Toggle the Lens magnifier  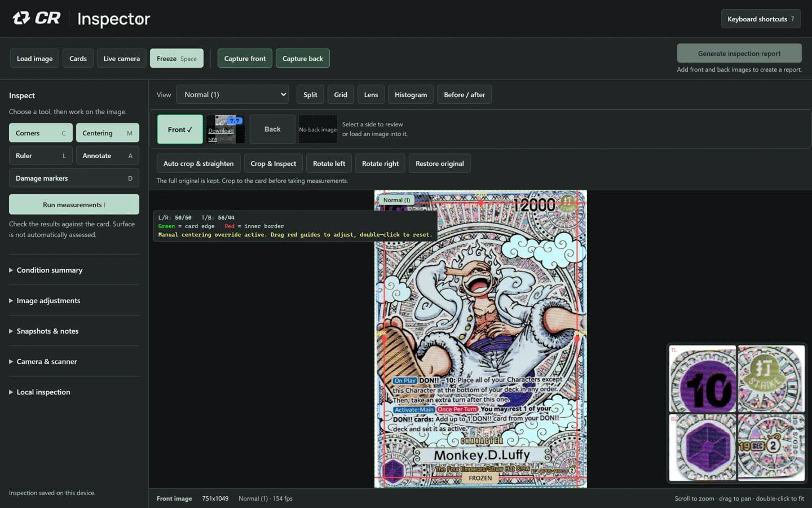coord(371,94)
